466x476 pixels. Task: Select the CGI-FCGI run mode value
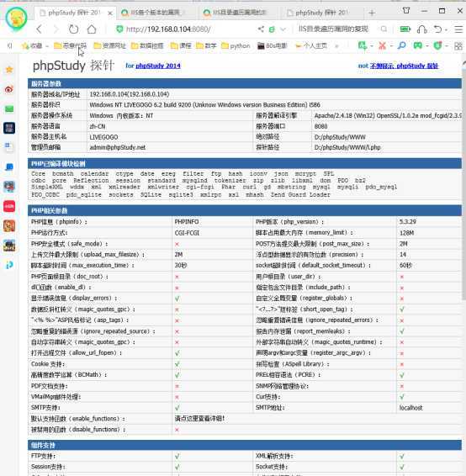click(187, 233)
